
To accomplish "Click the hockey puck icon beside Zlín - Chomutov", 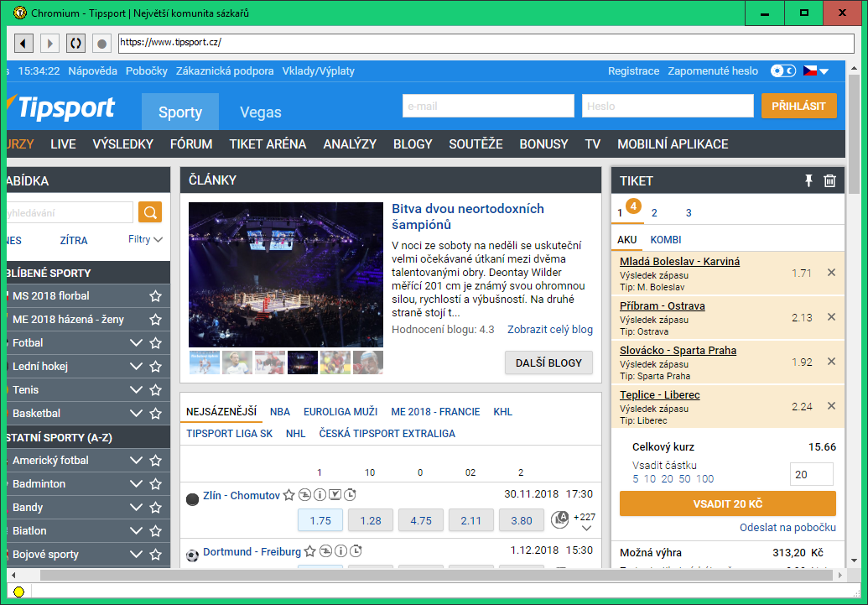I will pos(192,500).
